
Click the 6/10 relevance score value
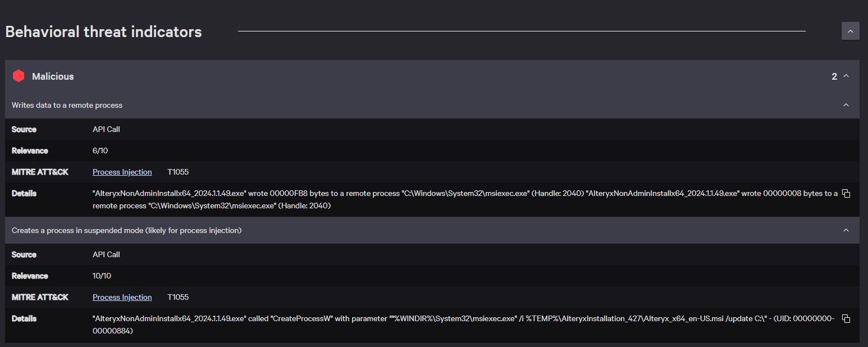[x=100, y=150]
